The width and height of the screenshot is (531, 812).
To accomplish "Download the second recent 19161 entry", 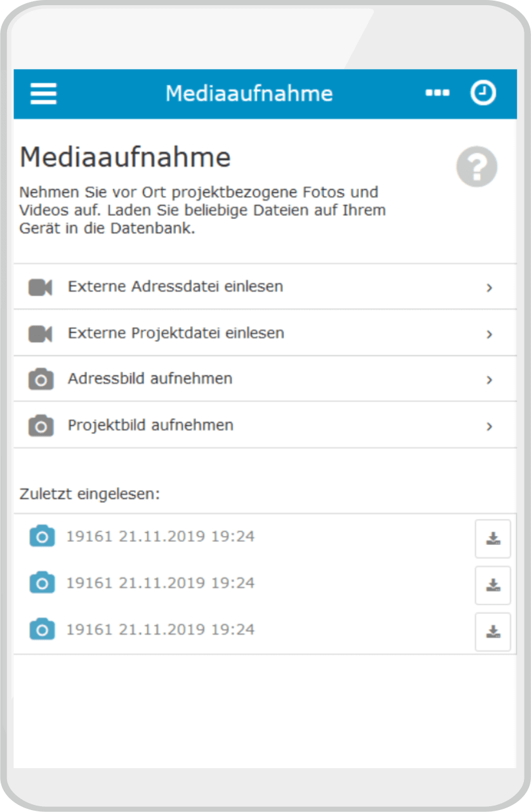I will [493, 585].
